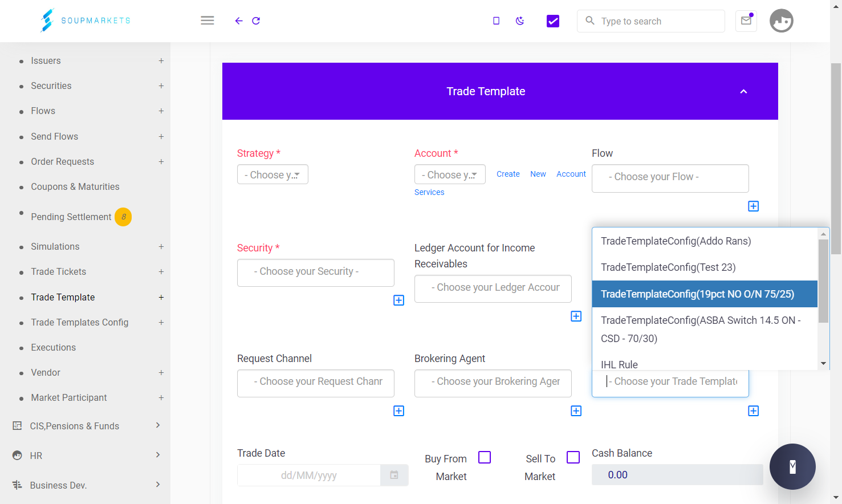The width and height of the screenshot is (842, 504).
Task: Click the purple checkmark task icon
Action: click(x=553, y=21)
